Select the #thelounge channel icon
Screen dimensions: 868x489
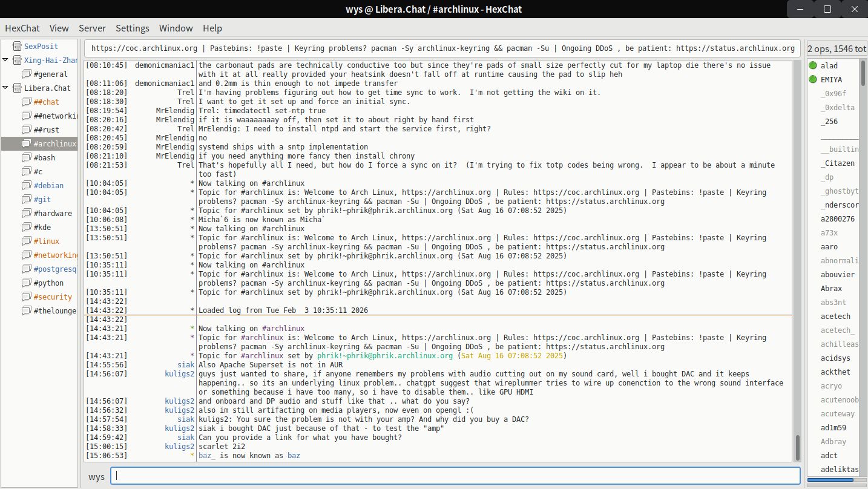pos(26,310)
